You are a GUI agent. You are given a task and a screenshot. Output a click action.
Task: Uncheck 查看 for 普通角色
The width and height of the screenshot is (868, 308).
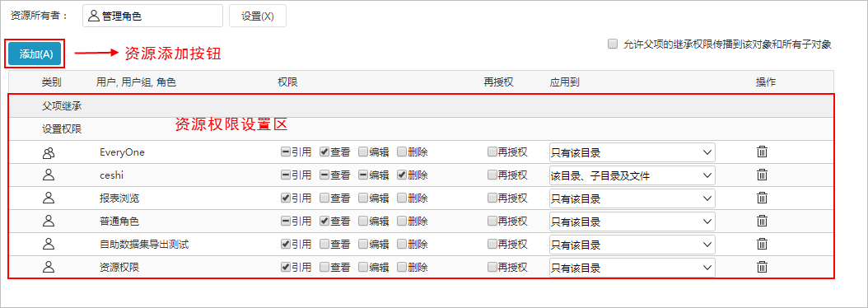point(324,221)
